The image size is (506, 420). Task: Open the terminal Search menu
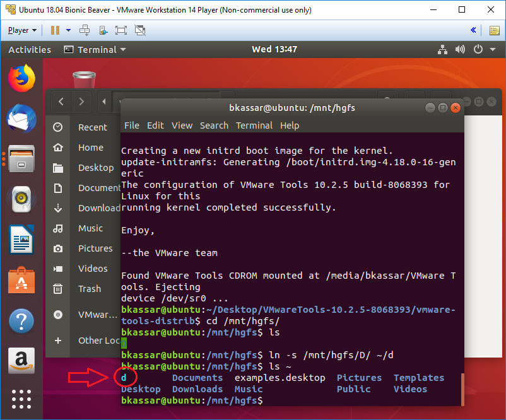[214, 125]
